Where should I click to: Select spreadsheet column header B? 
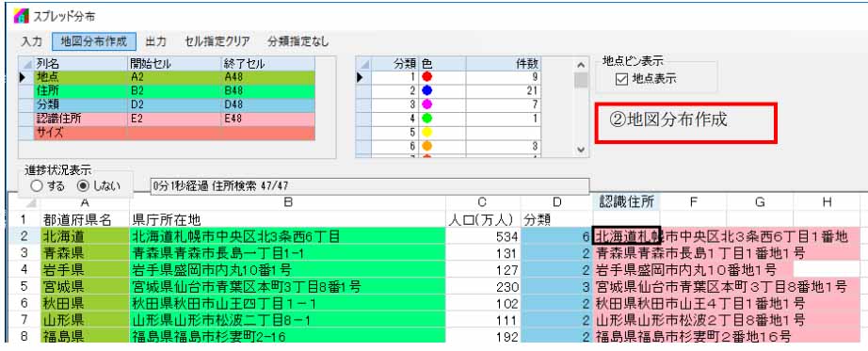point(287,202)
